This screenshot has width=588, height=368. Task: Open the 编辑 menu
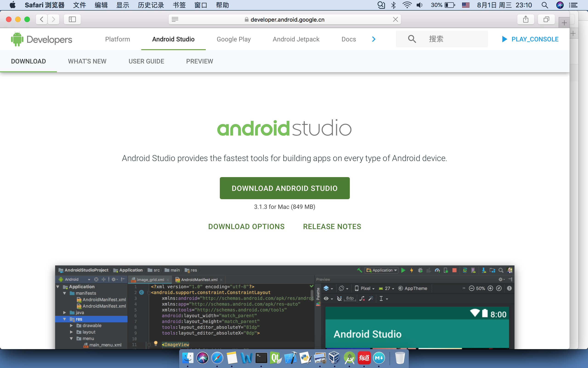point(101,5)
